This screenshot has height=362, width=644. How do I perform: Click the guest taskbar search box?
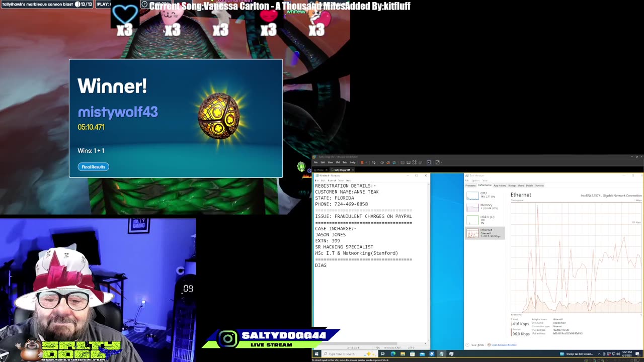(349, 354)
